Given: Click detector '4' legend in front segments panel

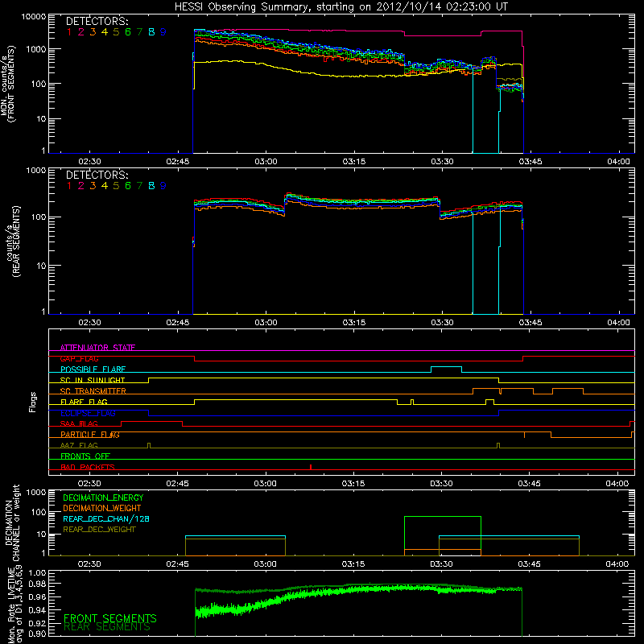Looking at the screenshot, I should (105, 32).
